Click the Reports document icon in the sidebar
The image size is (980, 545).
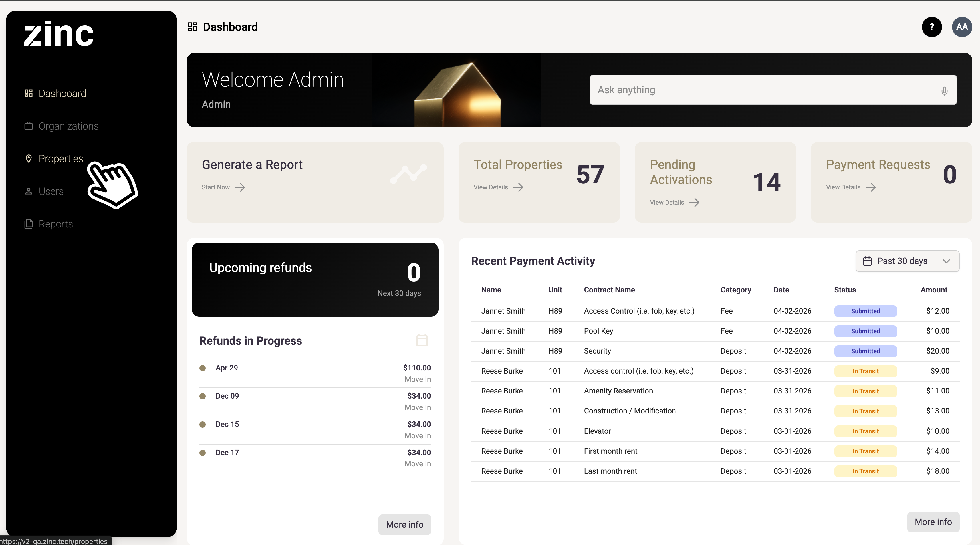[x=29, y=224]
